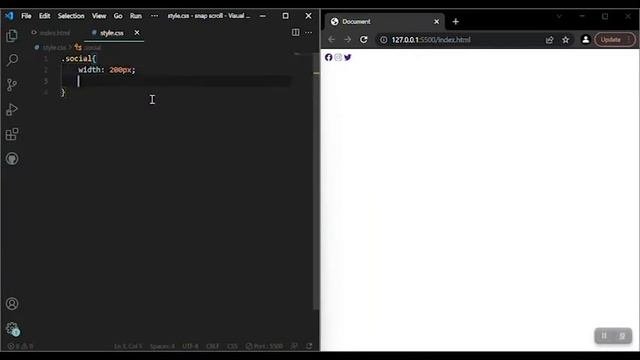
Task: View site information icon in address bar
Action: pos(384,40)
